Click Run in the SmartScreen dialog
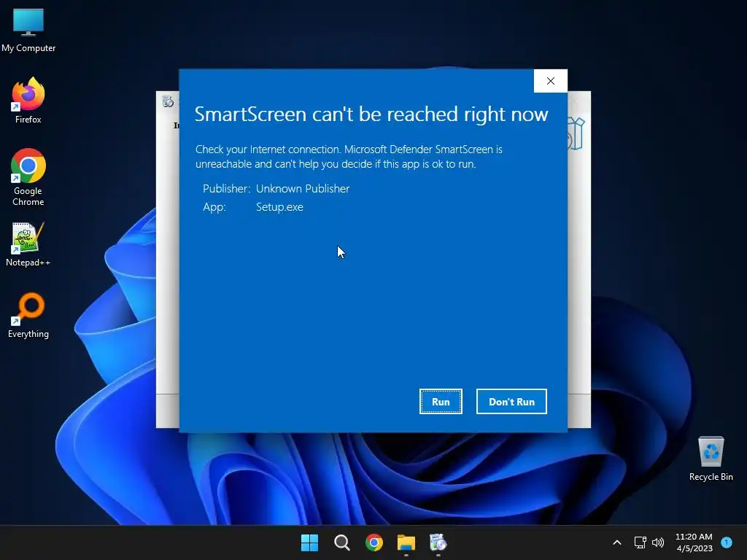Image resolution: width=747 pixels, height=560 pixels. (441, 402)
